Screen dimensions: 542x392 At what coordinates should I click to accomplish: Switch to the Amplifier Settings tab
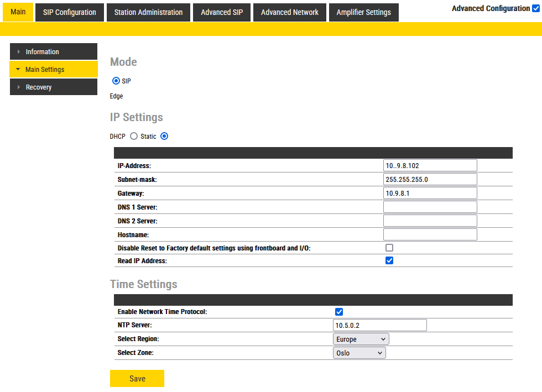[x=363, y=12]
